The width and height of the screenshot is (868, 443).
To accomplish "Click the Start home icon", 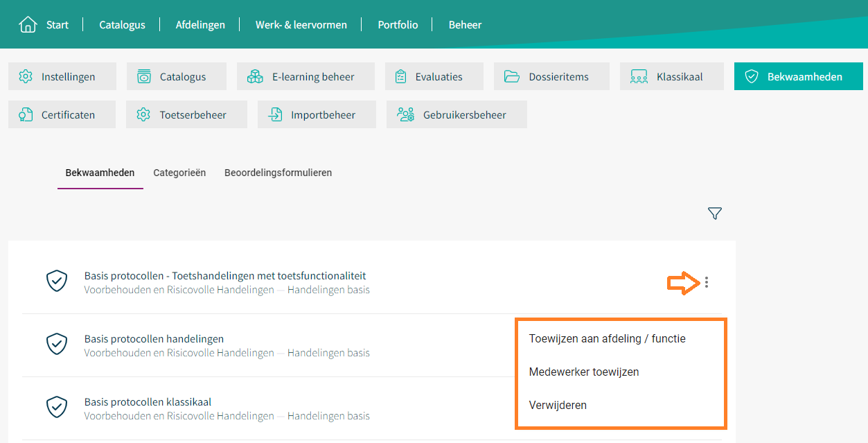I will coord(28,24).
